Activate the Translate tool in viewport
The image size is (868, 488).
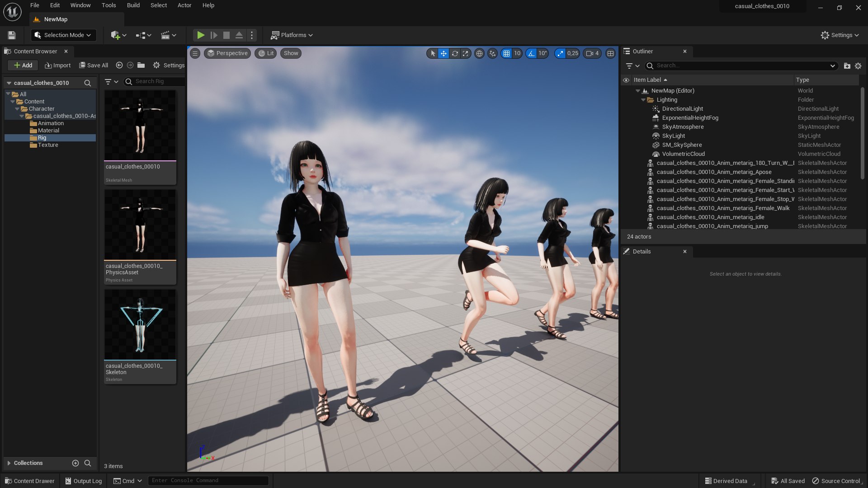click(x=443, y=53)
